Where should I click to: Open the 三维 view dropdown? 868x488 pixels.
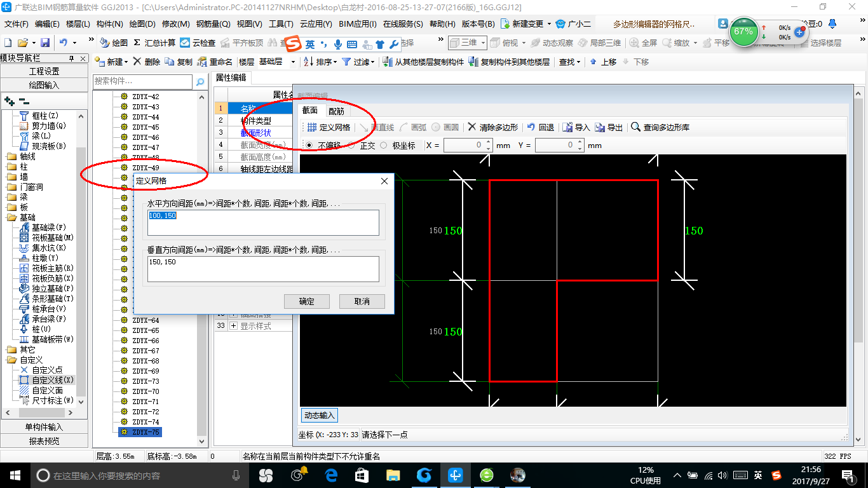click(484, 43)
